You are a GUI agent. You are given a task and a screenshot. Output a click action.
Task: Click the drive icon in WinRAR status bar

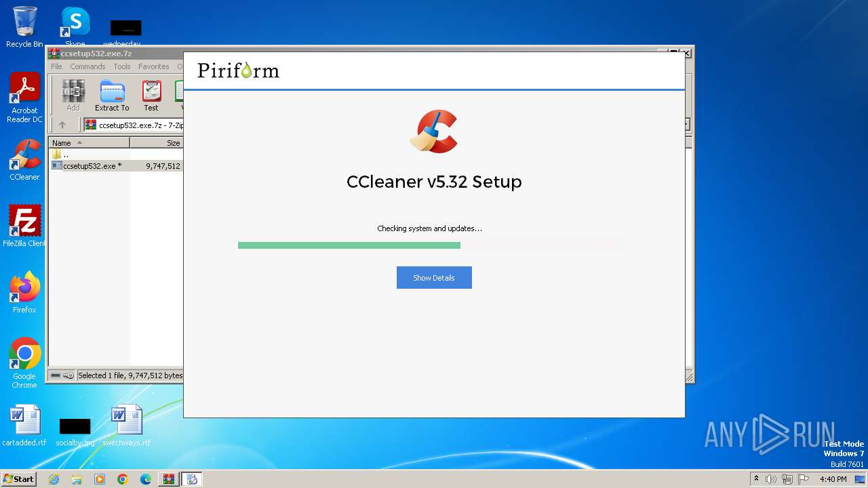pos(56,375)
